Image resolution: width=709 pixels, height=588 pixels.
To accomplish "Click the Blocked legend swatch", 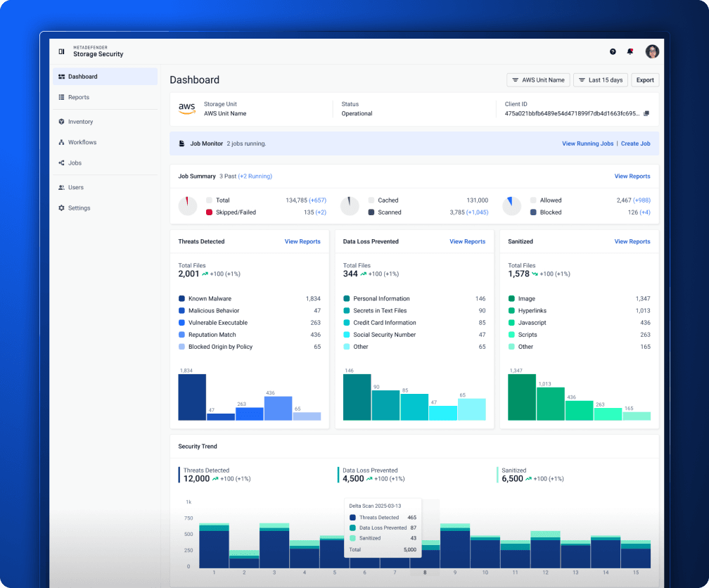I will [533, 212].
